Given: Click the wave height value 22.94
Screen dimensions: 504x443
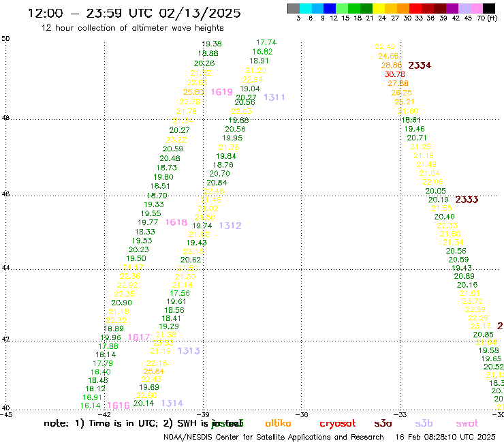Looking at the screenshot, I should coord(252,80).
